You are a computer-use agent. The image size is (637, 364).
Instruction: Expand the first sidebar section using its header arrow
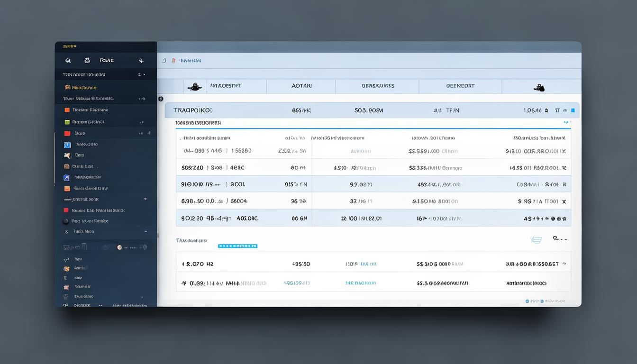[x=141, y=74]
